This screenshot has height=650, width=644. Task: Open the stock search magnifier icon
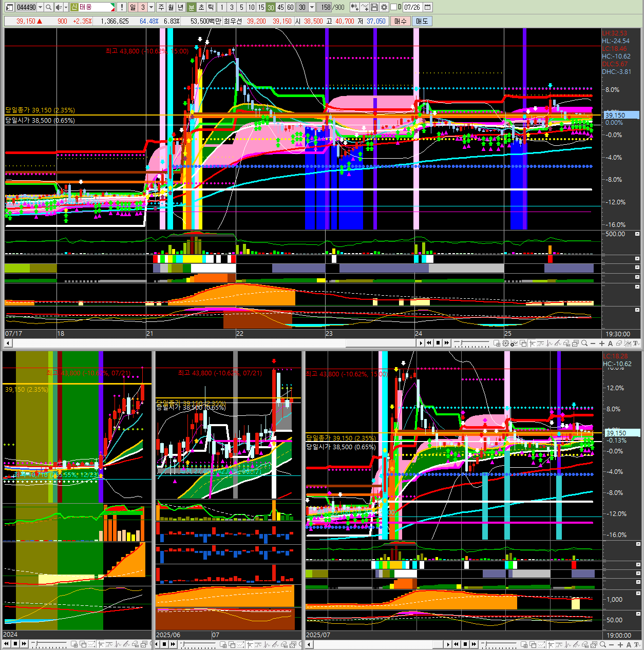click(49, 7)
